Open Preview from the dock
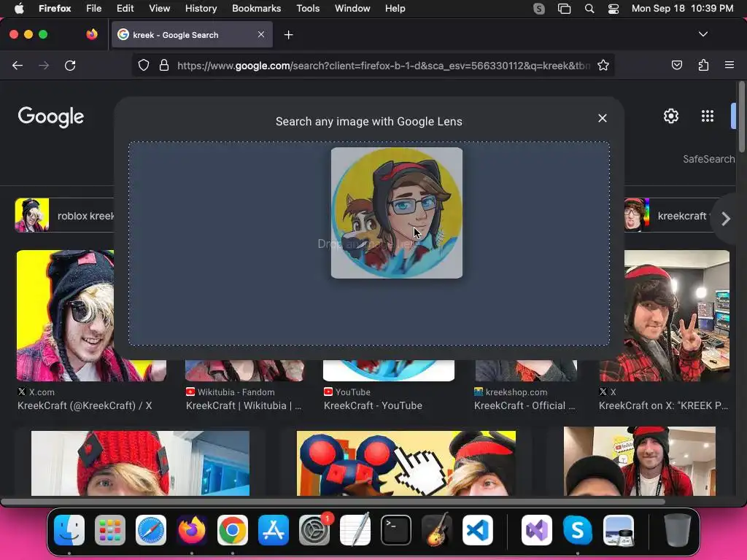747x560 pixels. [619, 530]
